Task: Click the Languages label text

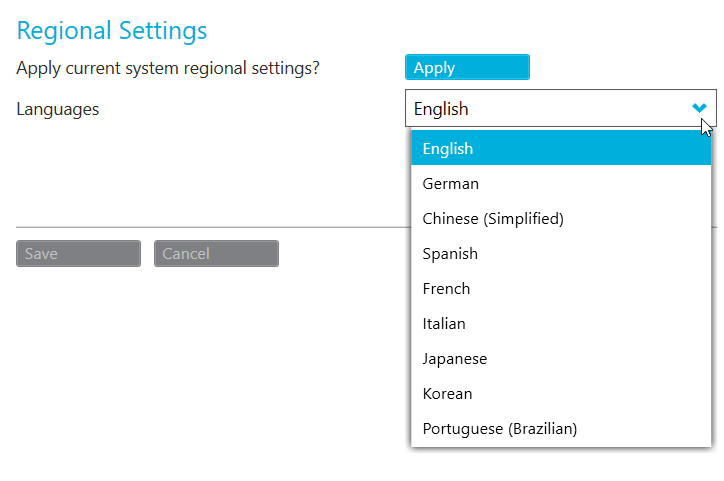Action: [58, 109]
